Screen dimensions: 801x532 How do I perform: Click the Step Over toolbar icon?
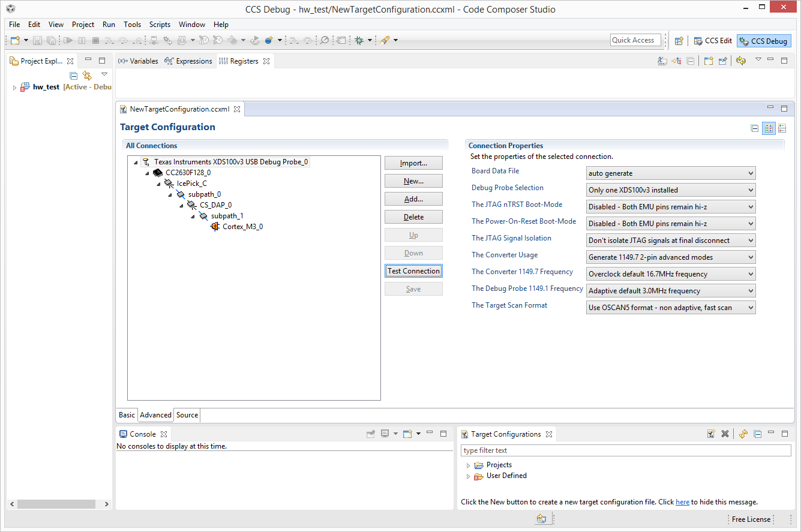coord(124,40)
